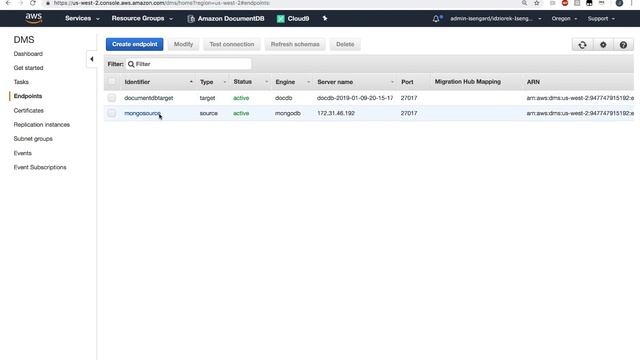This screenshot has width=640, height=360.
Task: Open the Oregon region dropdown
Action: tap(564, 19)
